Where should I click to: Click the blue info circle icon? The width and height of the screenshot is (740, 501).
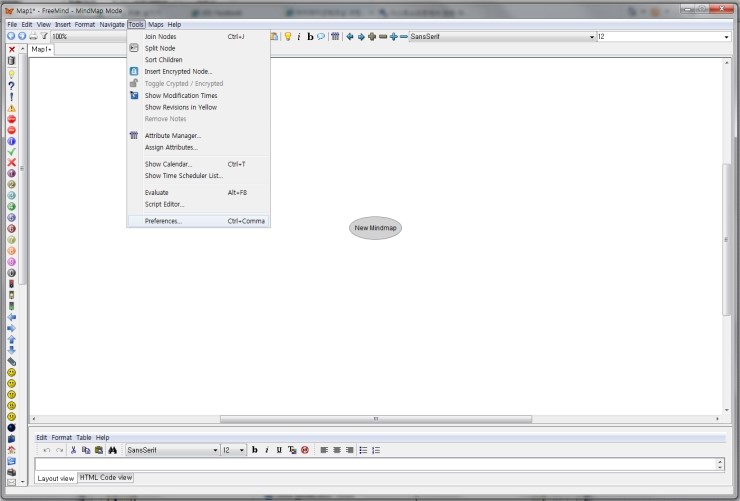click(x=11, y=141)
